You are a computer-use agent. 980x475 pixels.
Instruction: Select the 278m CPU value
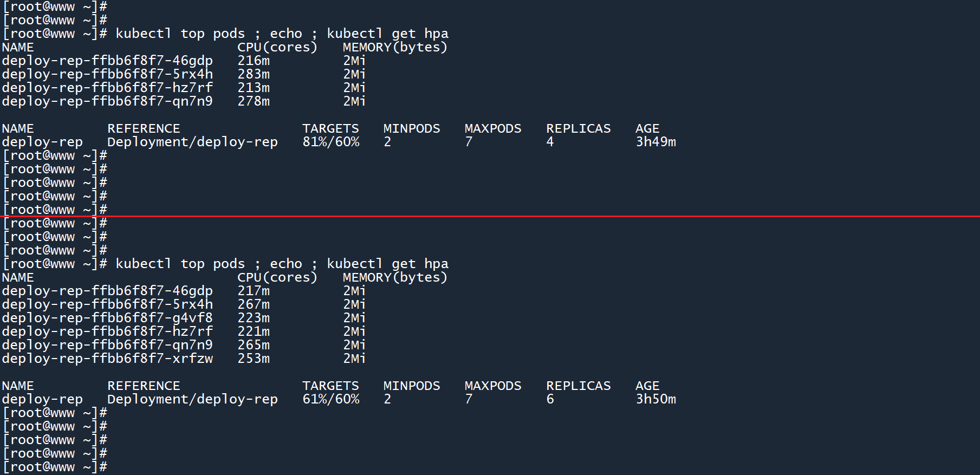tap(254, 101)
